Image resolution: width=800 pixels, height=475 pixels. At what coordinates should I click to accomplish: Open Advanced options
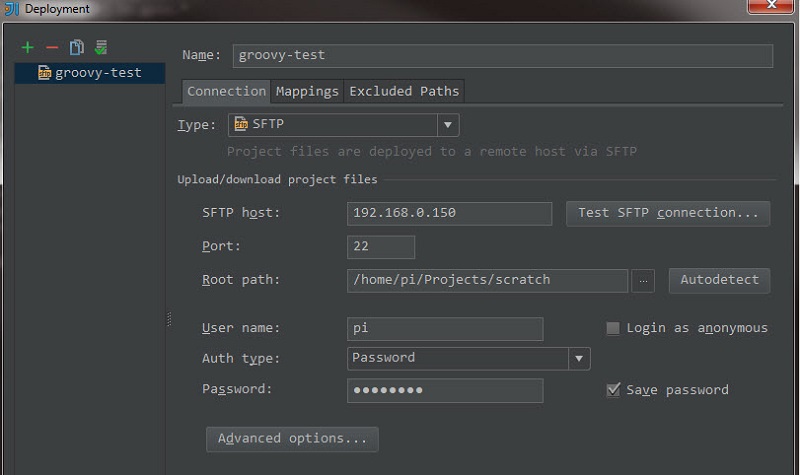click(x=292, y=439)
